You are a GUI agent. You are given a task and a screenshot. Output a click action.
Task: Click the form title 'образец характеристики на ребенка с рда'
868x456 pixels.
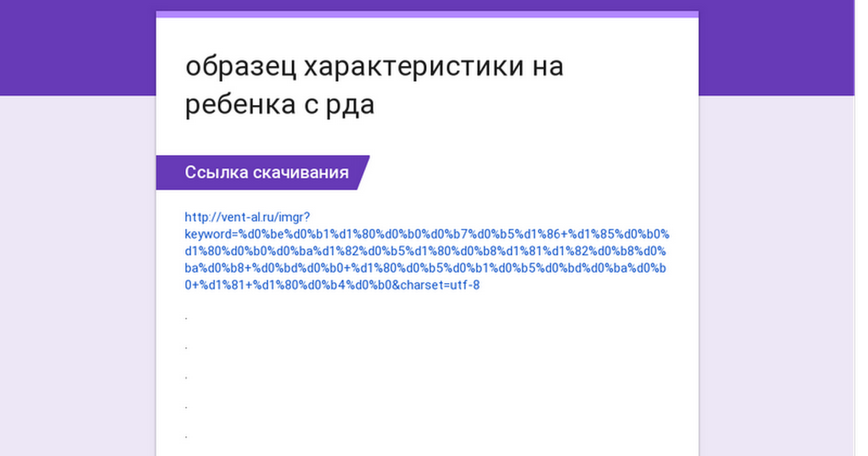374,85
